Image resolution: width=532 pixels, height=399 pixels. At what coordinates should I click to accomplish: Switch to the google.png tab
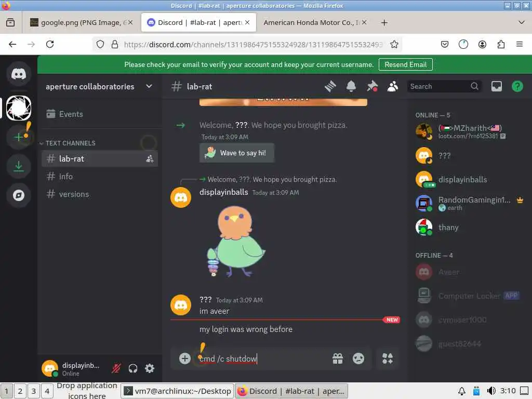tap(81, 22)
